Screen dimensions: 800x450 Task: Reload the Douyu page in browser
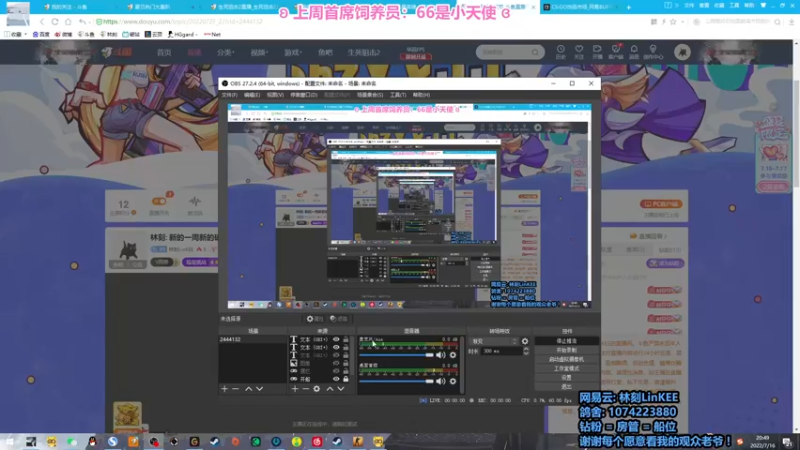pyautogui.click(x=55, y=22)
